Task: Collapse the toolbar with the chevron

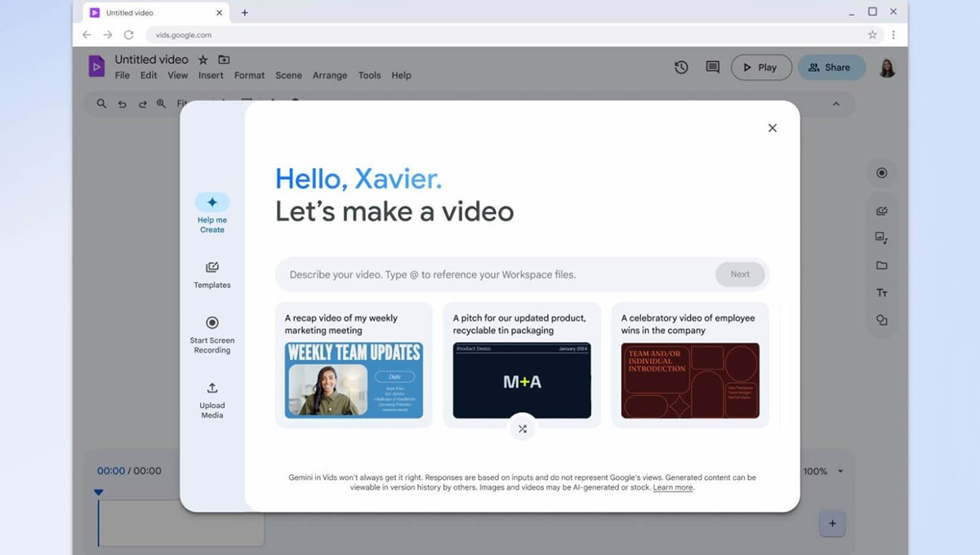Action: coord(835,104)
